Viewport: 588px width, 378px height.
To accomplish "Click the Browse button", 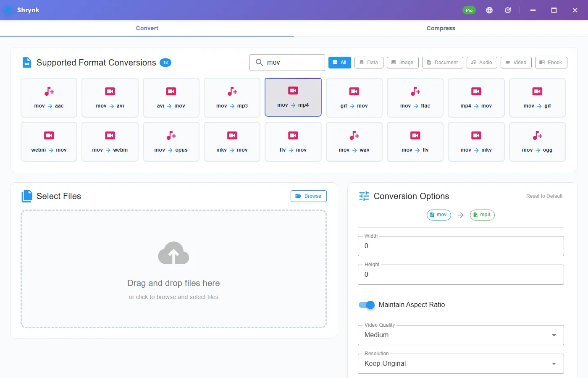I will (x=309, y=196).
